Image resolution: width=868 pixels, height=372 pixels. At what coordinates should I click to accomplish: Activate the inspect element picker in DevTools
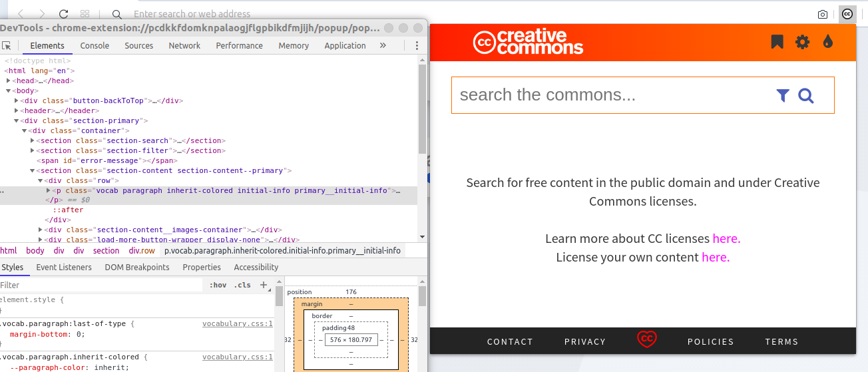click(6, 45)
